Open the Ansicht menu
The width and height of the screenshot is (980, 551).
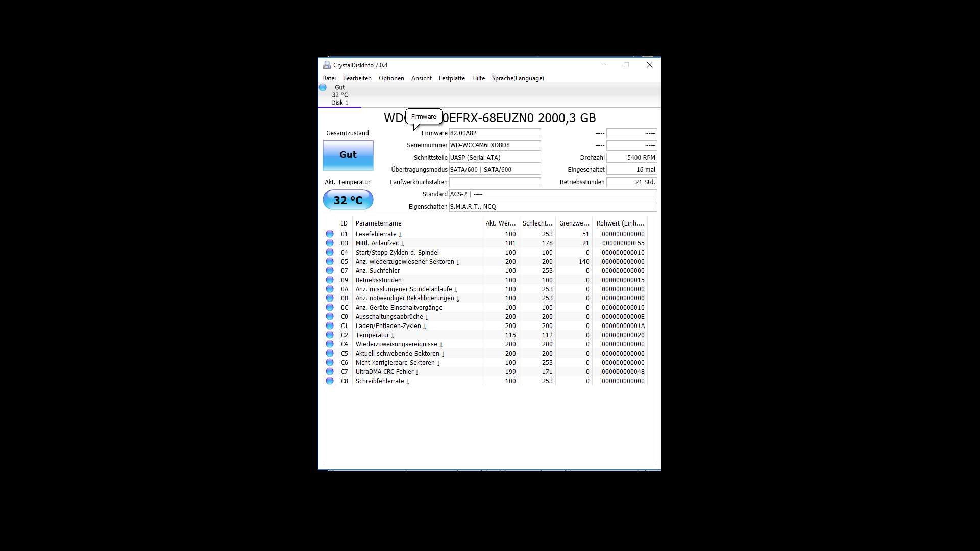421,78
